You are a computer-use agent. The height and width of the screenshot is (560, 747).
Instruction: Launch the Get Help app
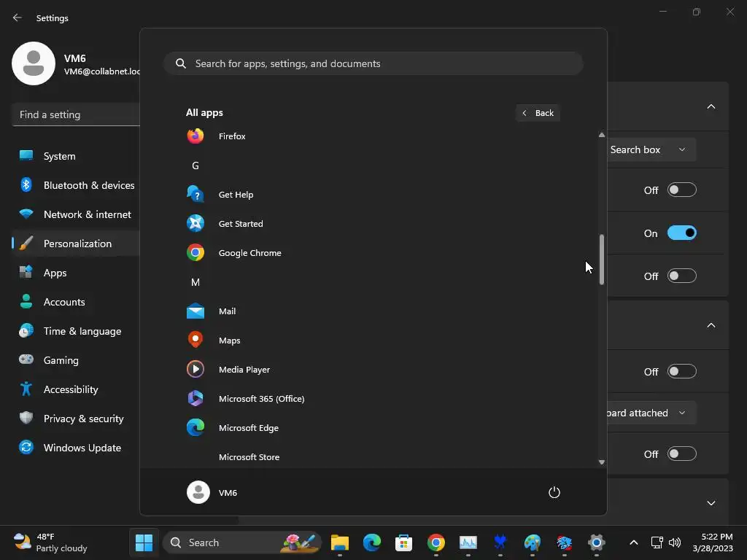pyautogui.click(x=373, y=194)
